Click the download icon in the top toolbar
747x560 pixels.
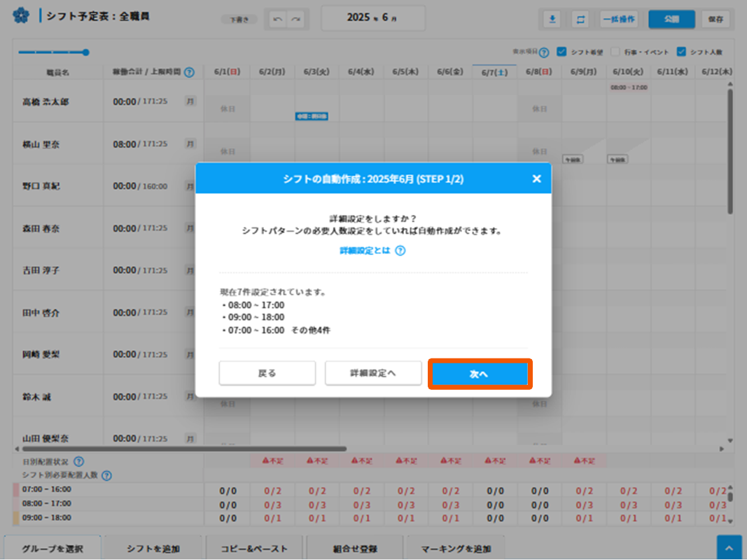coord(552,19)
